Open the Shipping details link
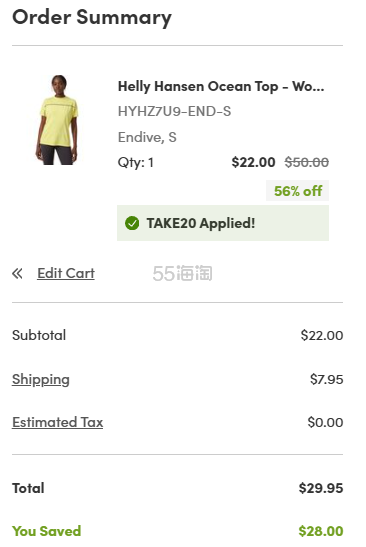This screenshot has height=547, width=366. coord(41,379)
